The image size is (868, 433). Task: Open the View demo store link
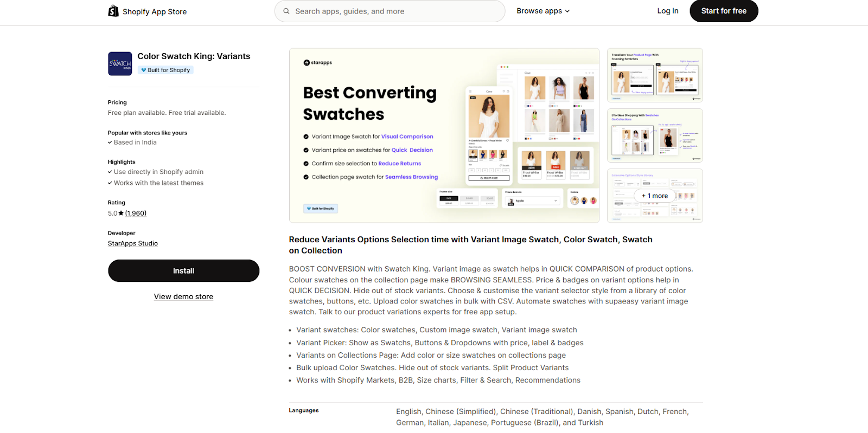pos(183,296)
